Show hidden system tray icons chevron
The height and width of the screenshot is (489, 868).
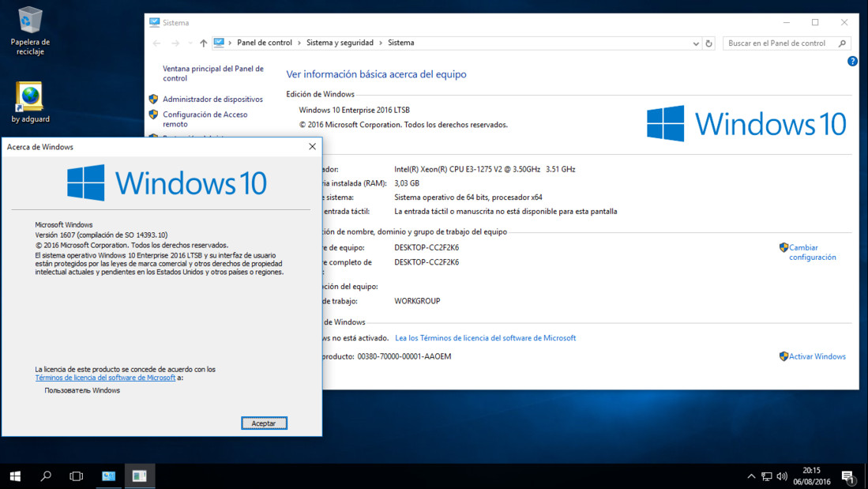point(751,476)
